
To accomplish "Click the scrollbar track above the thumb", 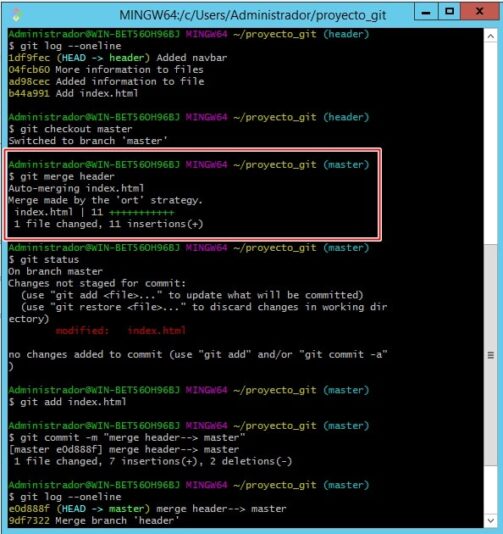I will pos(490,143).
